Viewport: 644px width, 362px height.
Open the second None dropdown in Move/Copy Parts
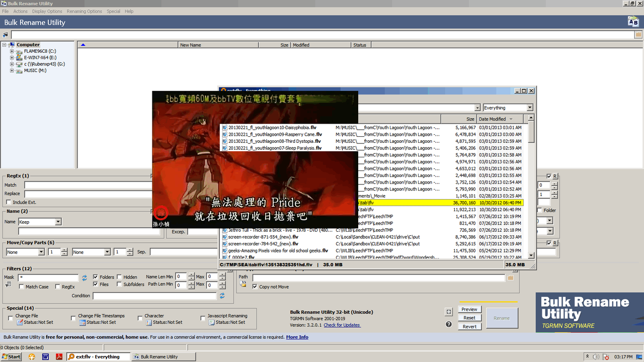107,252
